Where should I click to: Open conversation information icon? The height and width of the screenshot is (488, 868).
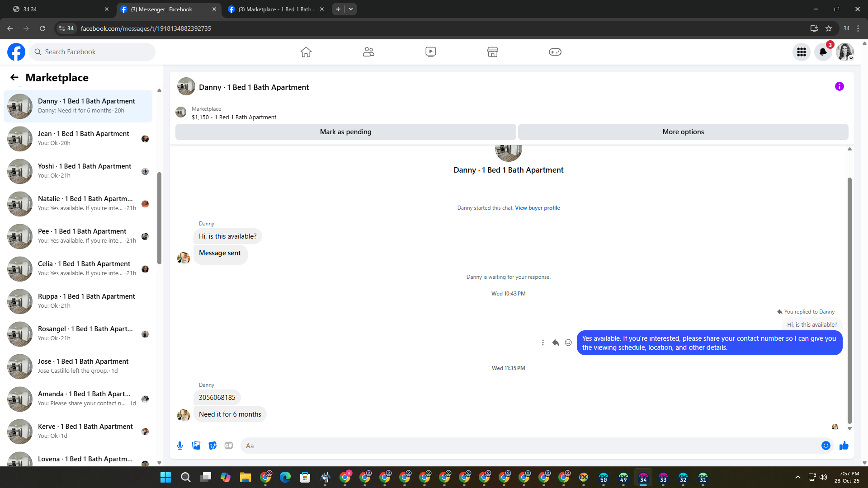click(x=839, y=86)
